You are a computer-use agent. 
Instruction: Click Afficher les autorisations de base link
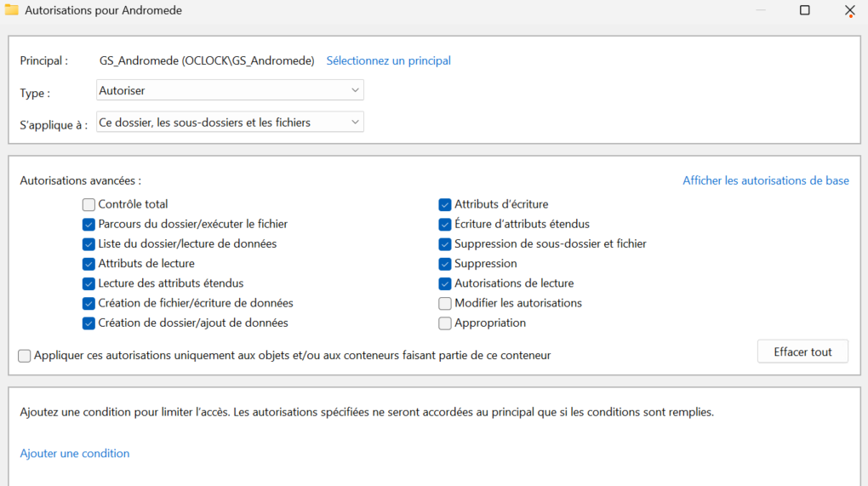coord(765,180)
